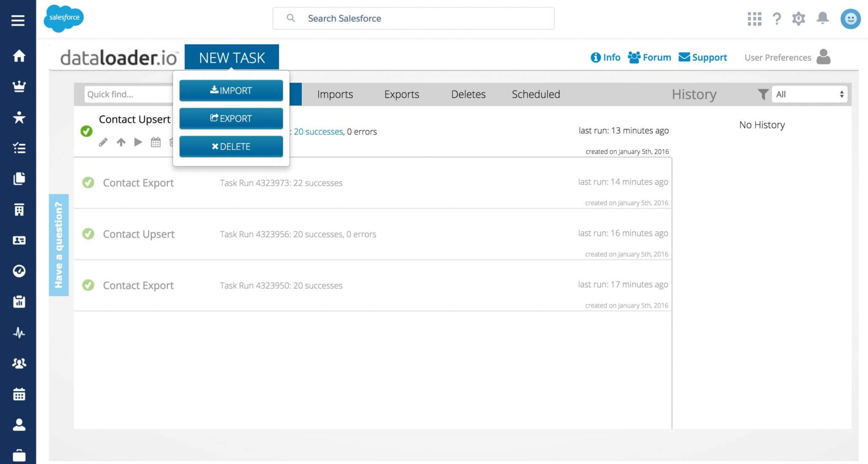Screen dimensions: 868x464
Task: Click the filter funnel icon
Action: click(762, 94)
